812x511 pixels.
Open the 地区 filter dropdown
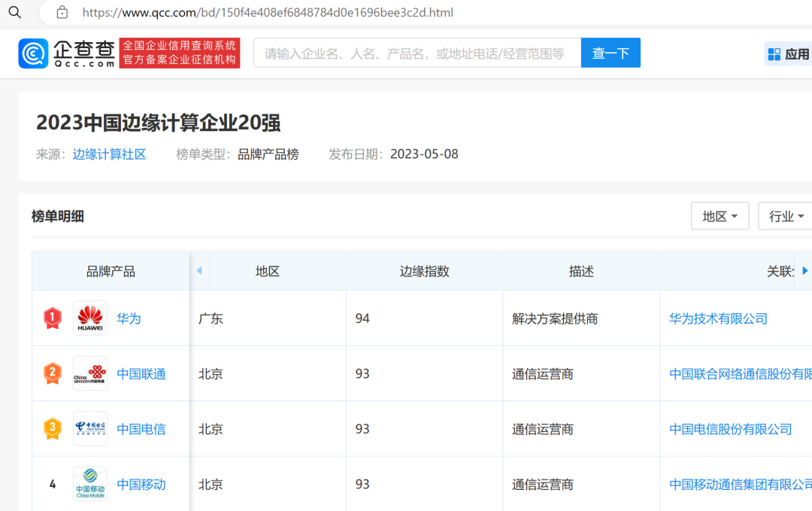(x=720, y=216)
